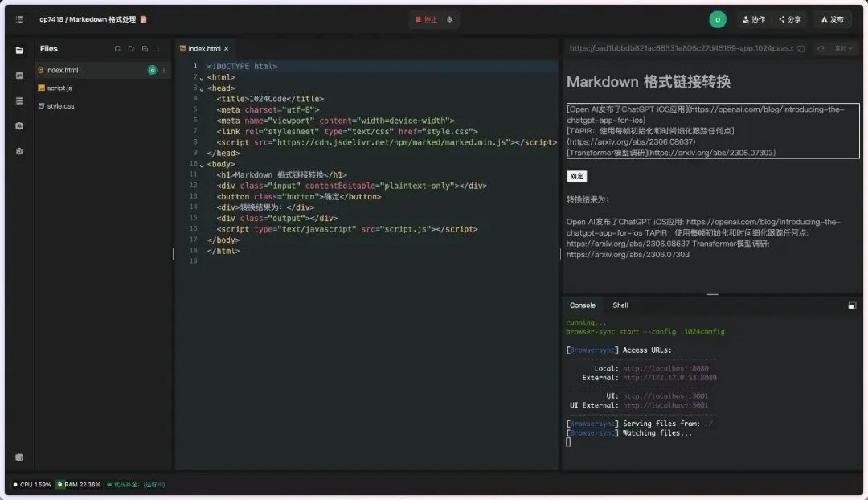Click the title 1024Code code line
Viewport: 868px width, 500px height.
tap(270, 99)
